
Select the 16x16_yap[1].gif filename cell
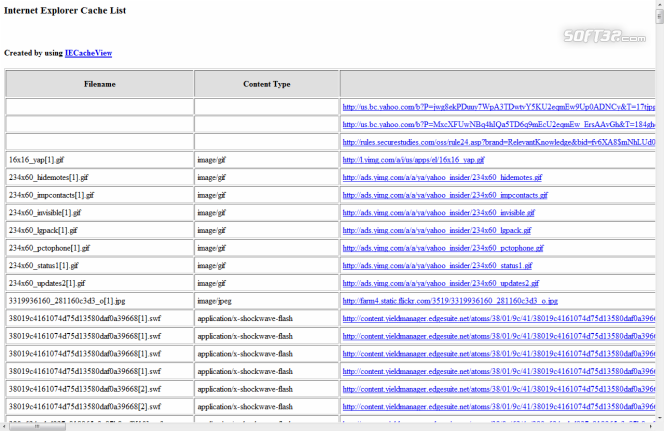pyautogui.click(x=100, y=160)
